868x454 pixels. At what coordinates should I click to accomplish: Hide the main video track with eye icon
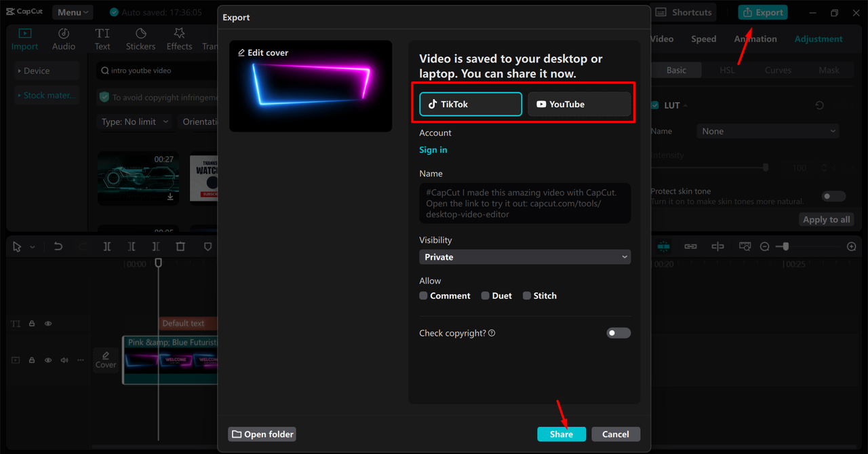click(x=48, y=360)
